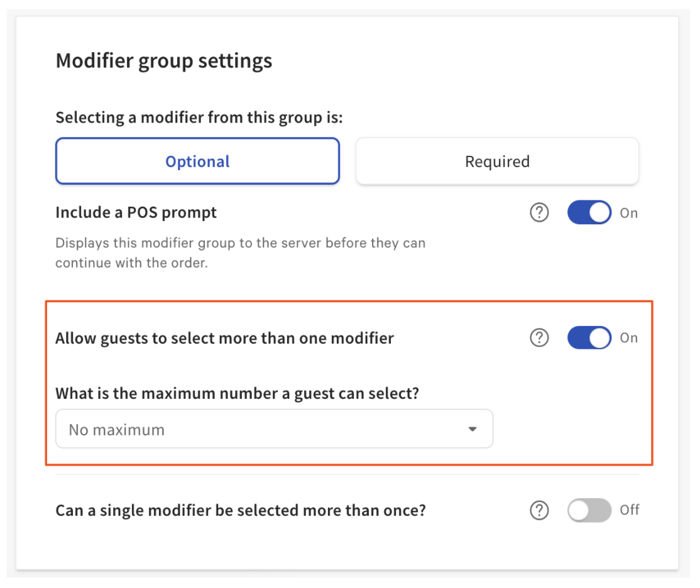Disable Allow guests to select more than one modifier

click(x=589, y=338)
